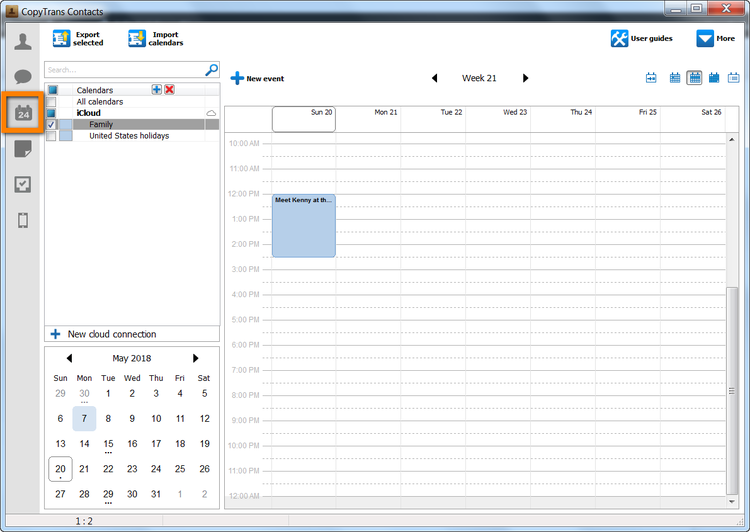This screenshot has height=532, width=750.
Task: Open the More menu
Action: coord(716,39)
